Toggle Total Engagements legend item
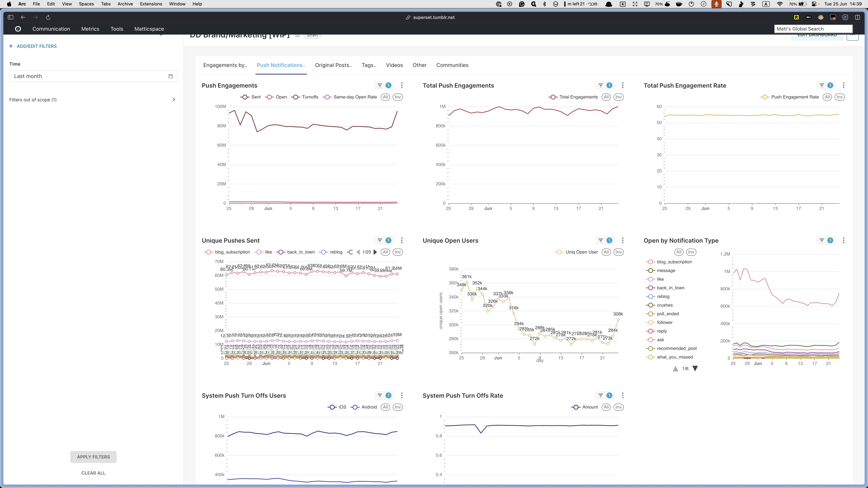This screenshot has width=868, height=488. coord(573,97)
